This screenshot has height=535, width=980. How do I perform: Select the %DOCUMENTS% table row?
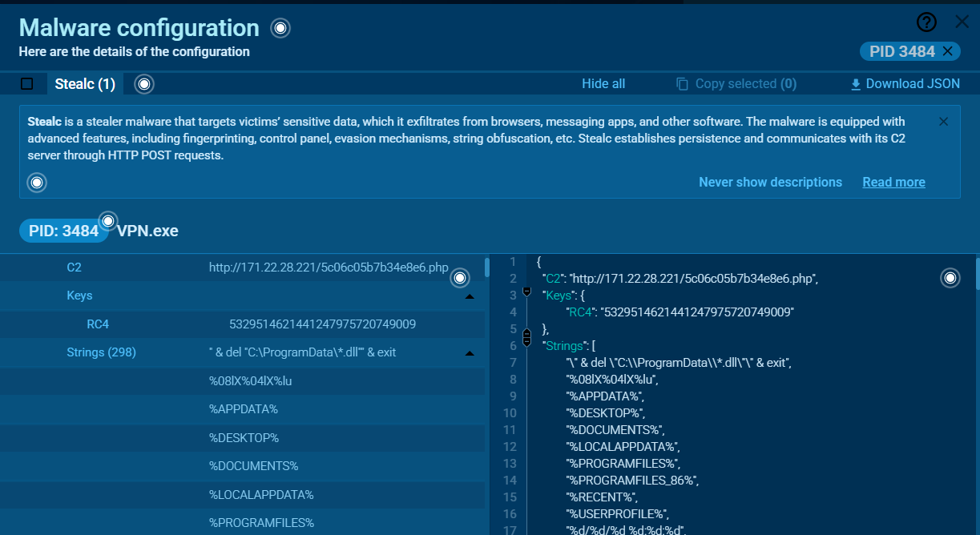point(242,466)
